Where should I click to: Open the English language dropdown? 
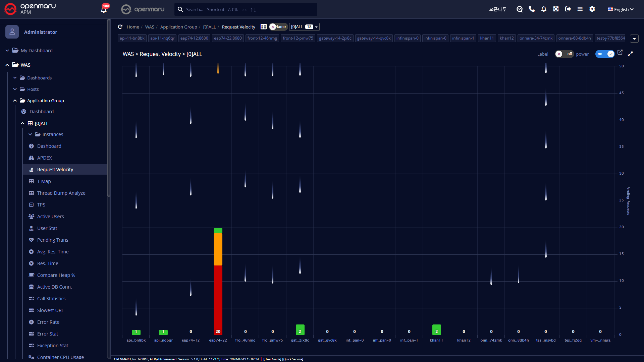click(621, 9)
